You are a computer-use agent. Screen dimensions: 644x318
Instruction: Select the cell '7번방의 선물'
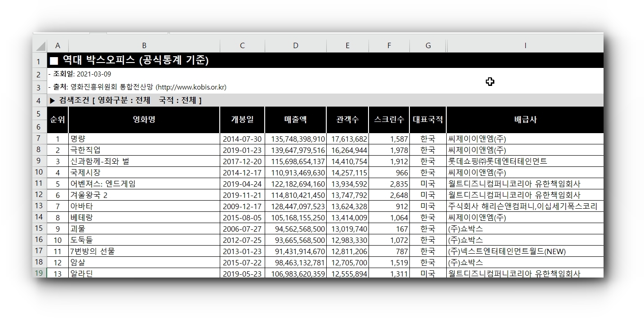click(144, 251)
